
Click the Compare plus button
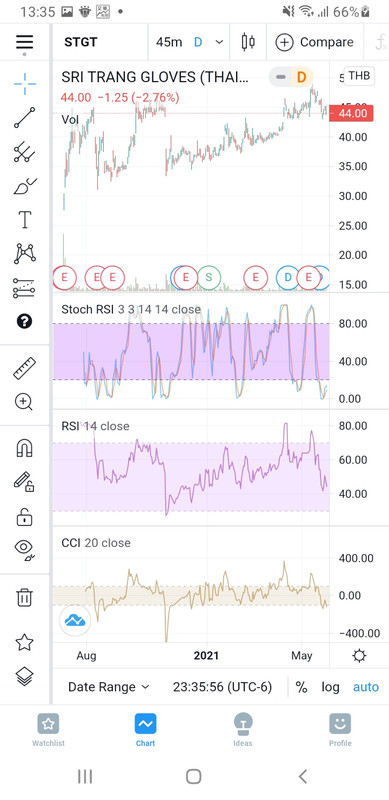point(314,42)
